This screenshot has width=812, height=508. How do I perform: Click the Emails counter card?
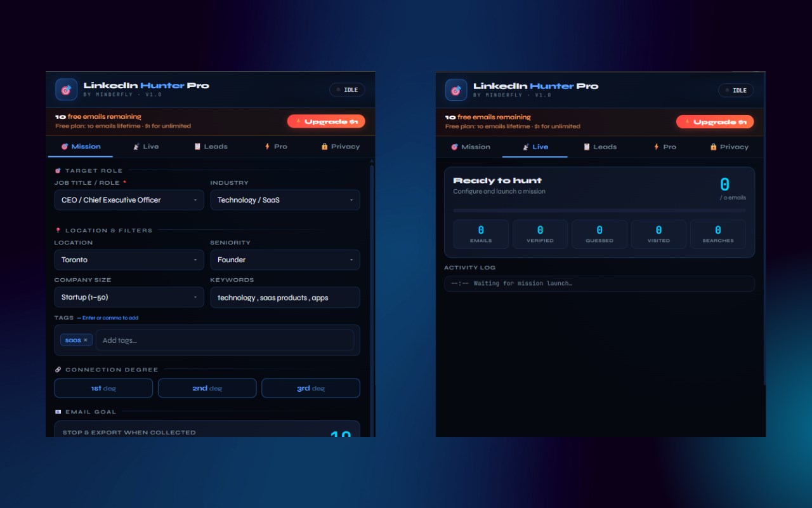pos(481,234)
